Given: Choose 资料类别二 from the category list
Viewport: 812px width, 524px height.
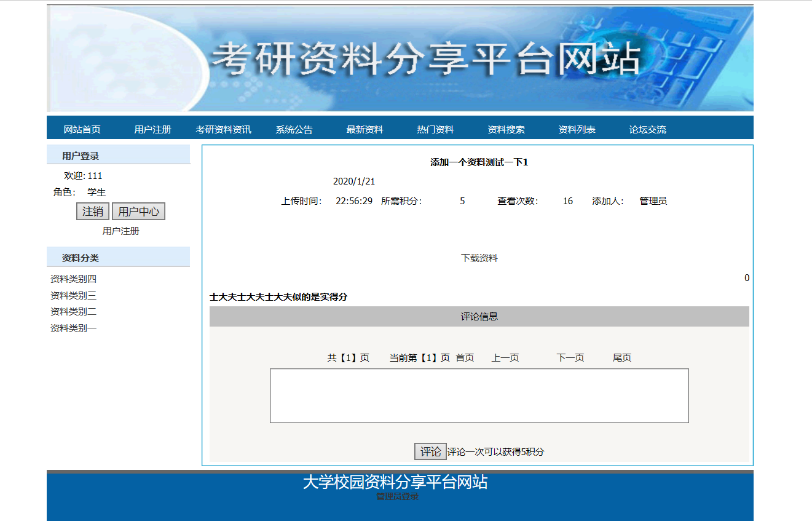Looking at the screenshot, I should [x=73, y=312].
